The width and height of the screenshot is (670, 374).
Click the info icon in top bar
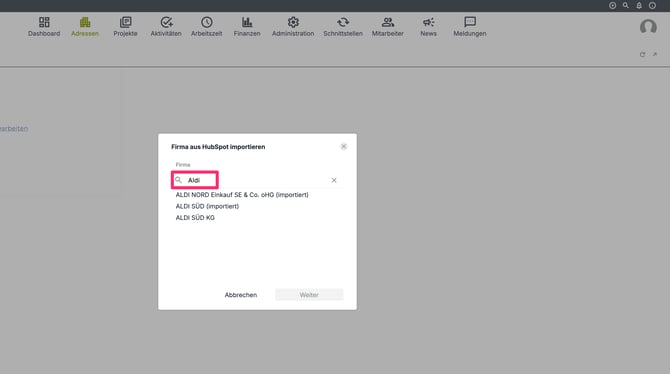click(652, 6)
